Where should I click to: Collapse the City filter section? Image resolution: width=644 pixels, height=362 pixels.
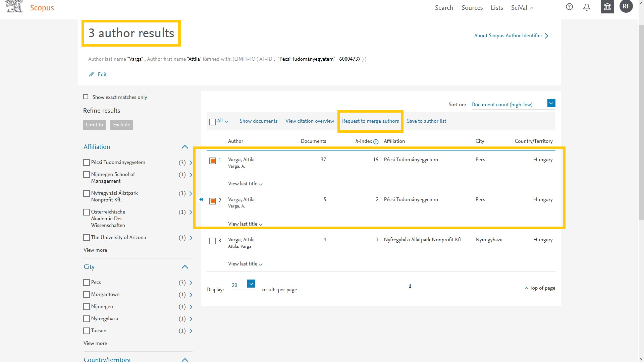185,267
